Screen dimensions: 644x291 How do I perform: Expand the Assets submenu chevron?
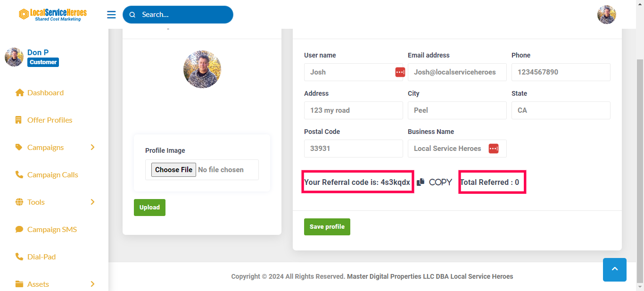pos(92,284)
